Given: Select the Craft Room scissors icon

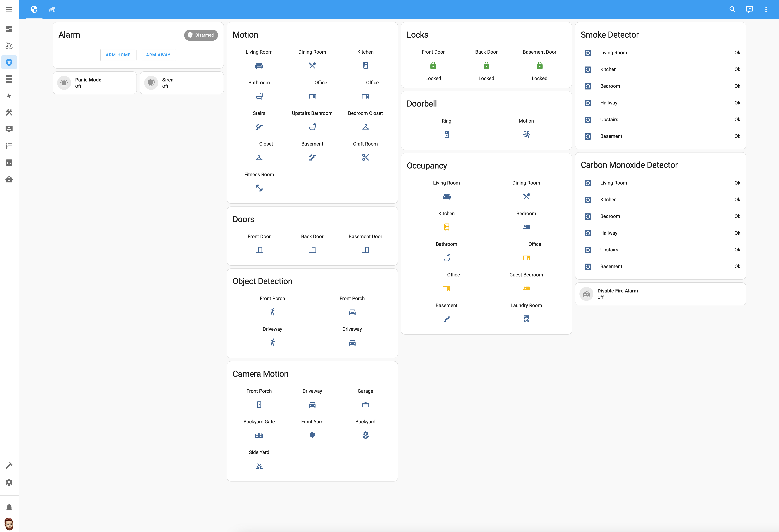Looking at the screenshot, I should click(x=365, y=157).
